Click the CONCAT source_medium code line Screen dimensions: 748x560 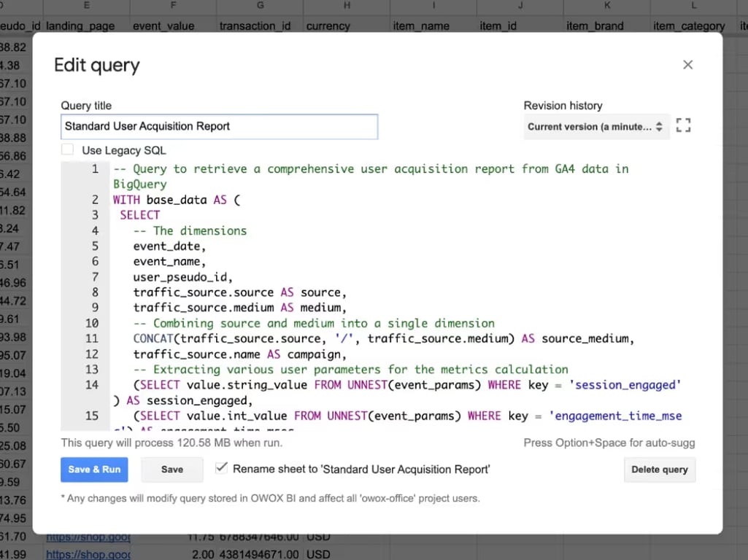point(384,338)
